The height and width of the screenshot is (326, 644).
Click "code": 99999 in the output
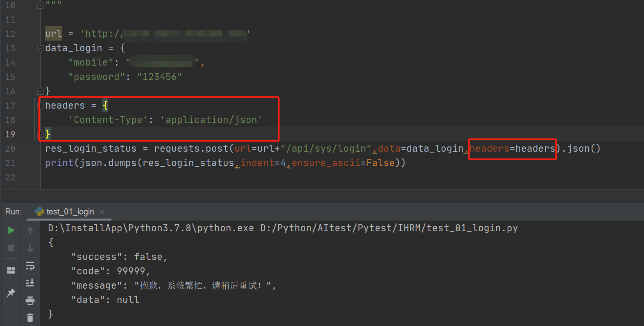(x=111, y=271)
